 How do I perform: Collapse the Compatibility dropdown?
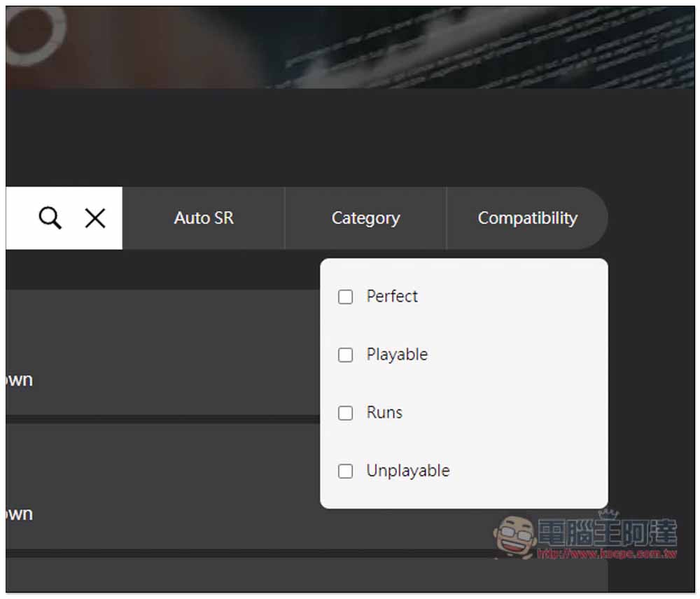(x=527, y=218)
